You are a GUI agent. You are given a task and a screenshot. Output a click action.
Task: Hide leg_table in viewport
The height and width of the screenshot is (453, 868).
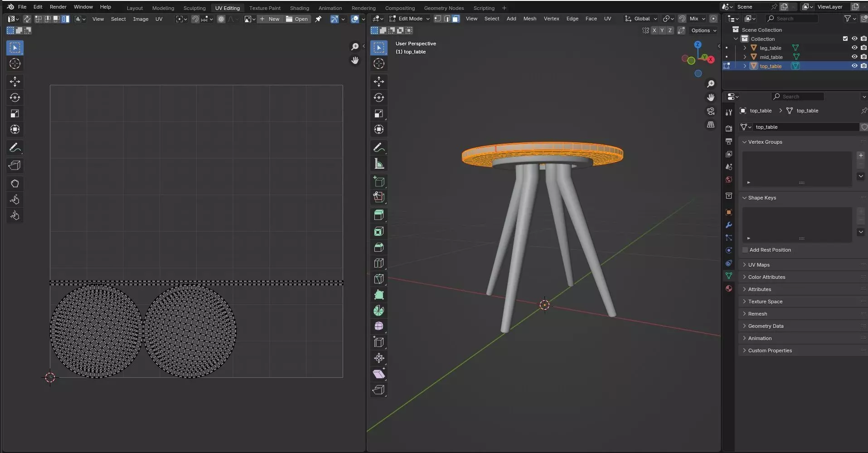854,48
